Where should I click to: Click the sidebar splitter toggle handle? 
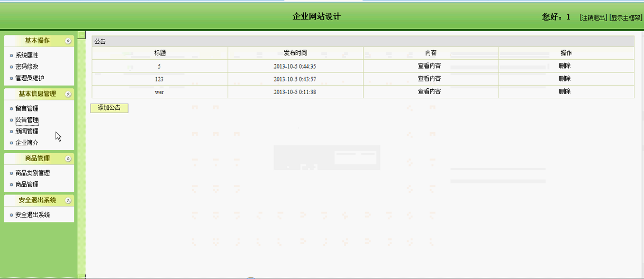click(x=81, y=35)
